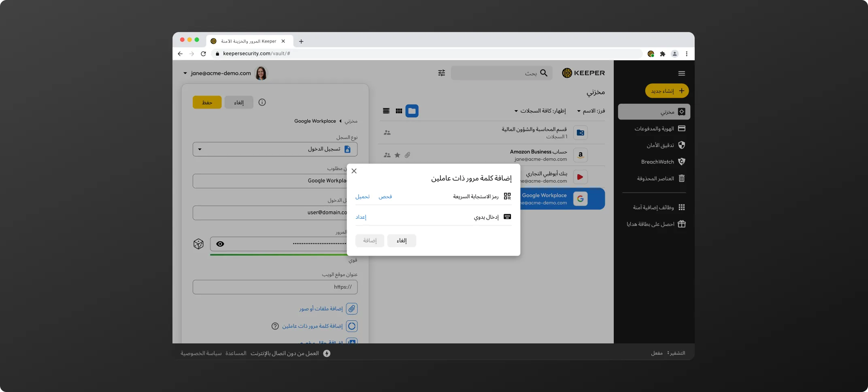Click the QR code icon in dialog

coord(507,196)
